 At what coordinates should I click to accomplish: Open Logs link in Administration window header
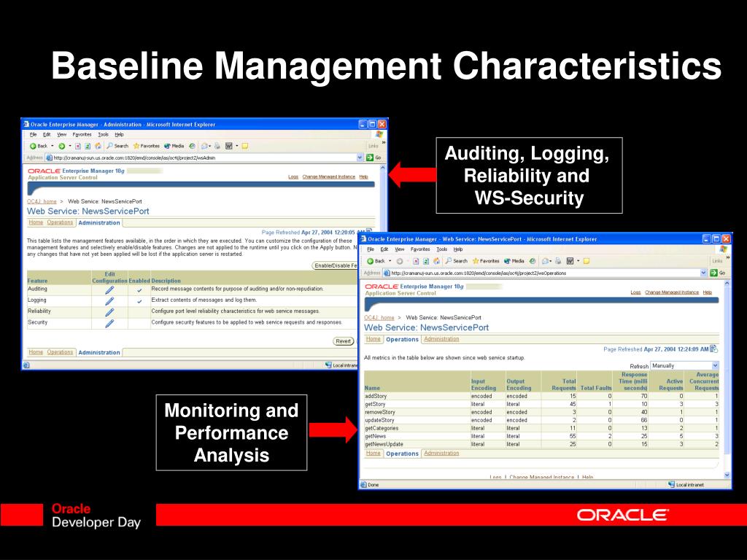(293, 176)
